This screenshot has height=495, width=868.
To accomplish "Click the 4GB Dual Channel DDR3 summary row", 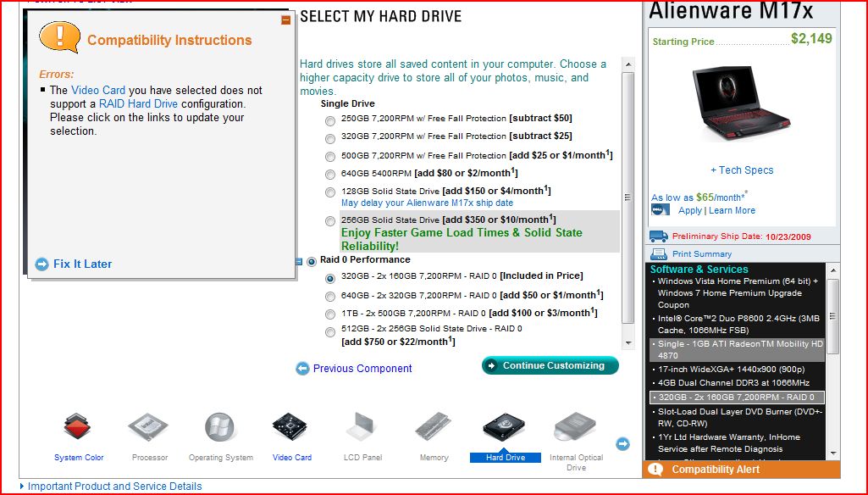I will [x=733, y=383].
